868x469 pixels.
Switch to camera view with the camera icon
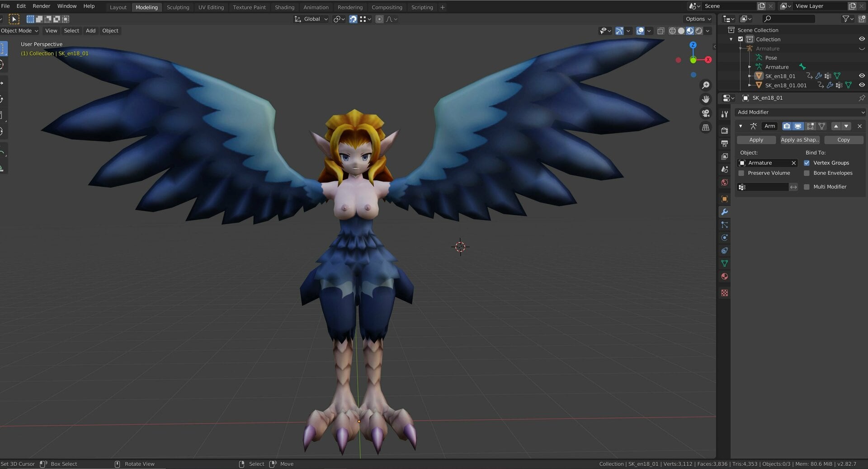click(706, 113)
